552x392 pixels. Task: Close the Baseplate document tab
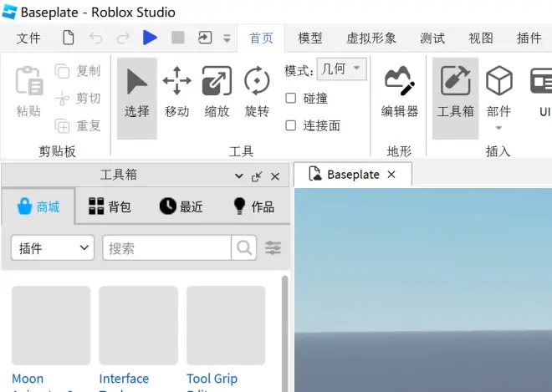point(391,174)
